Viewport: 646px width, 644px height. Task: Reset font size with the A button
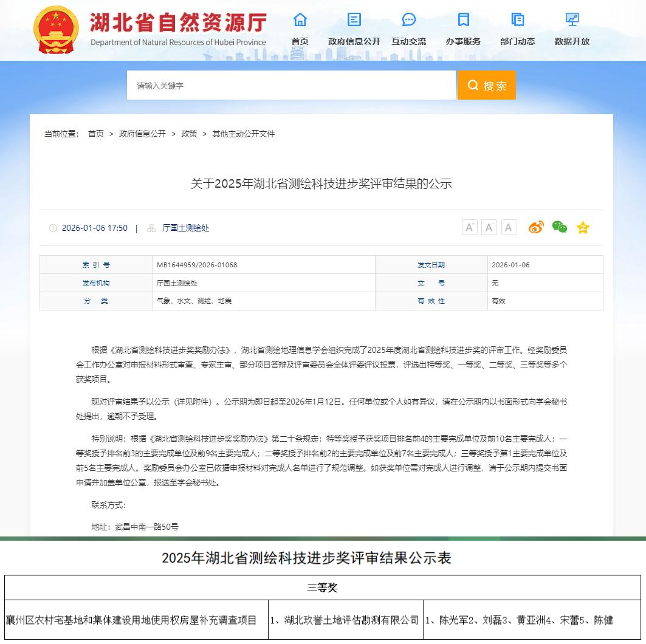click(508, 227)
